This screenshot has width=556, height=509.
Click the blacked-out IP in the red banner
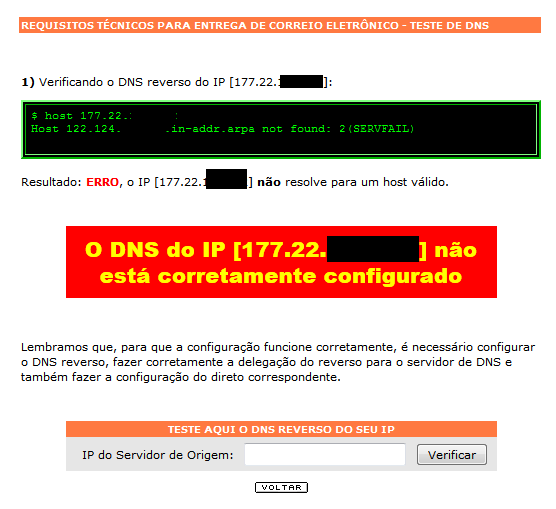[x=373, y=249]
